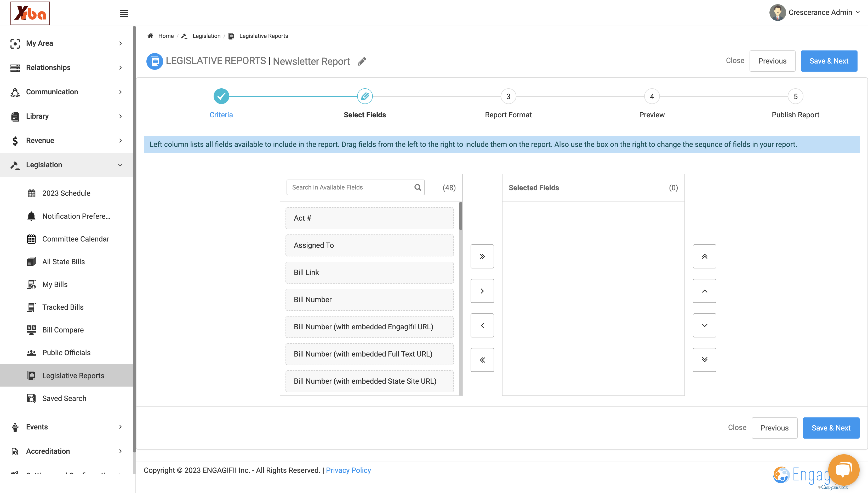Open 2023 Schedule in sidebar
The image size is (868, 494).
tap(66, 193)
